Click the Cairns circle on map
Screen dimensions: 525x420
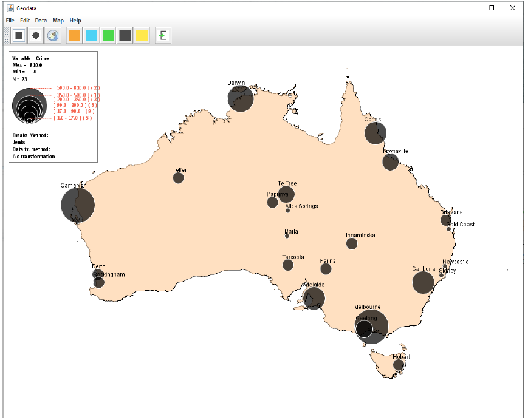coord(376,133)
